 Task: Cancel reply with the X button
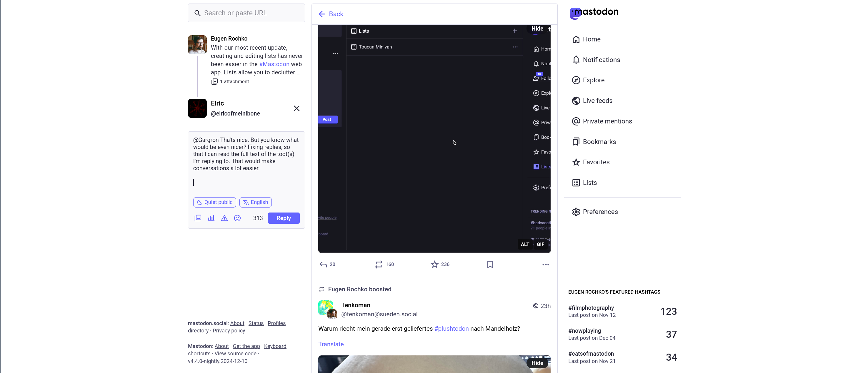coord(296,108)
